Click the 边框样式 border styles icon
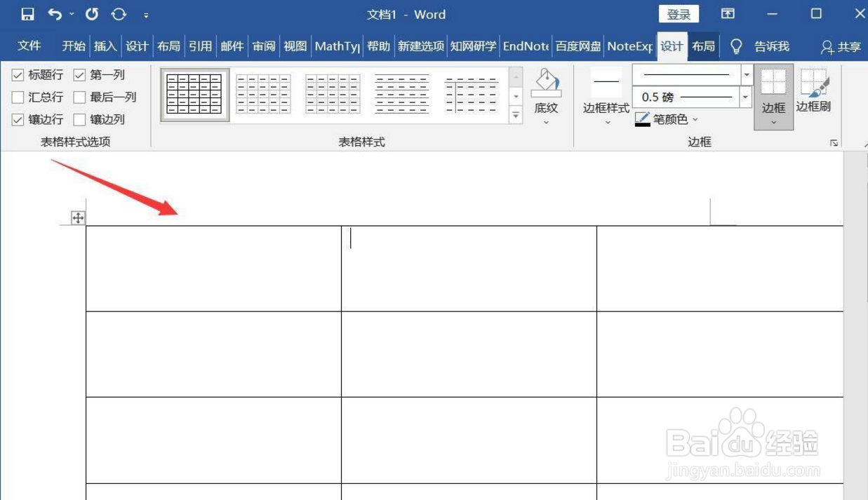Viewport: 868px width, 500px height. (x=606, y=82)
